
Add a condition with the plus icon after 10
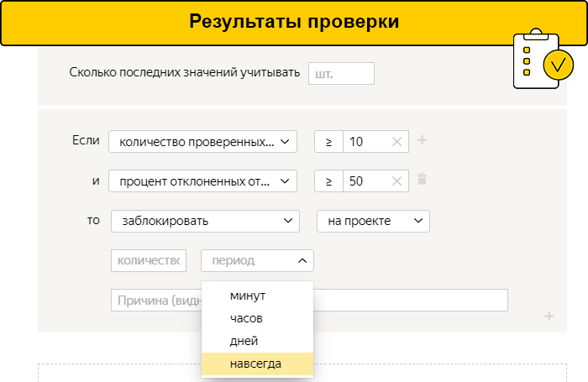(x=423, y=140)
